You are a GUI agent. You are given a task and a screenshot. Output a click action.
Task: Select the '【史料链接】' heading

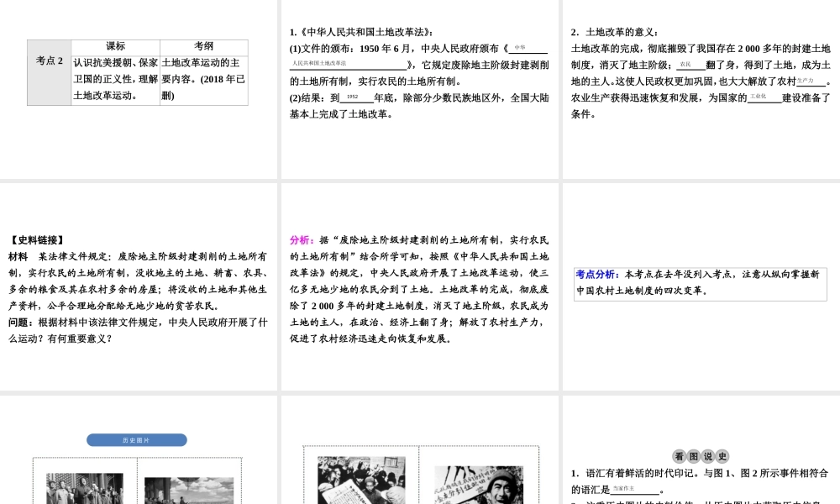point(37,240)
